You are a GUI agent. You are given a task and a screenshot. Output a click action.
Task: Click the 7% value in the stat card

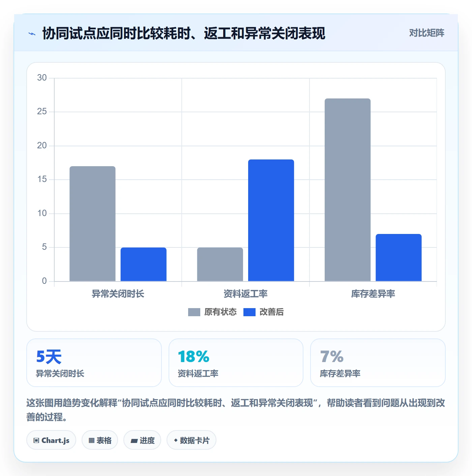click(x=332, y=357)
